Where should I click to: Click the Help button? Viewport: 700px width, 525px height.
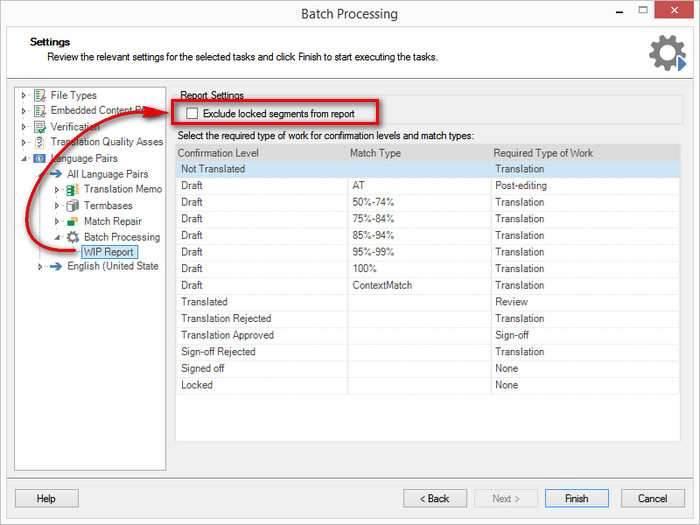[x=46, y=498]
